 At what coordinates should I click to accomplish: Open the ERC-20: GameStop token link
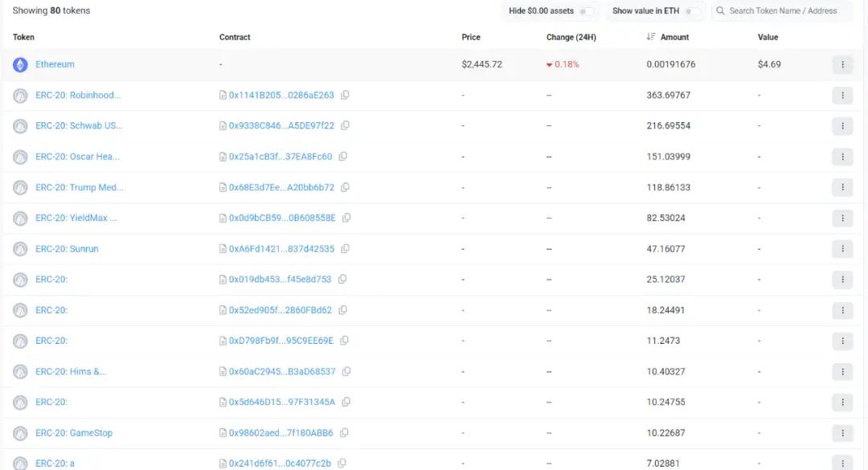(x=74, y=433)
